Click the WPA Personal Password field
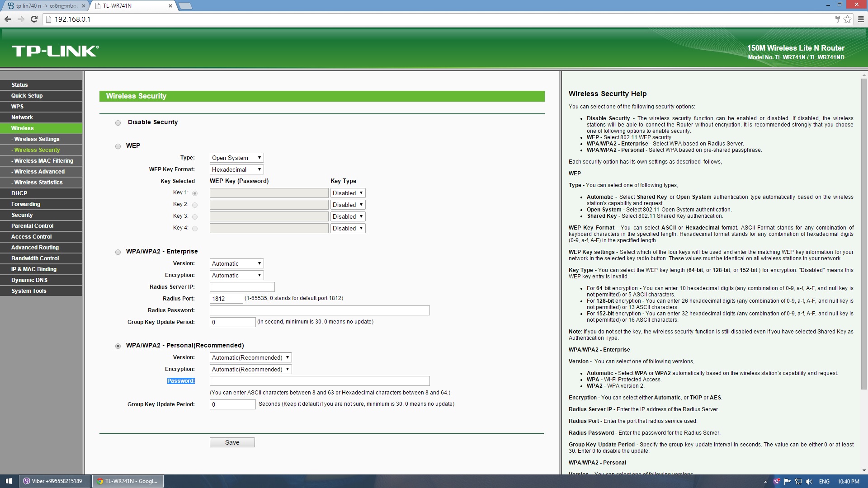 click(319, 381)
